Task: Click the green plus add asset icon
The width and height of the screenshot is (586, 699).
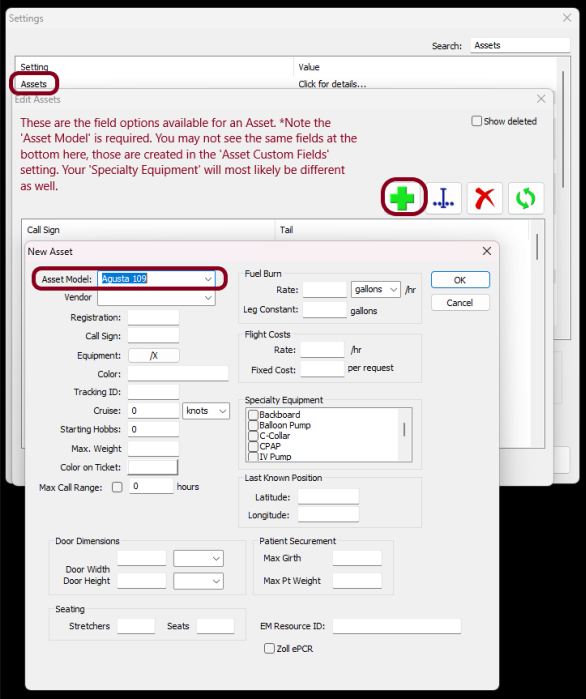Action: pyautogui.click(x=402, y=198)
